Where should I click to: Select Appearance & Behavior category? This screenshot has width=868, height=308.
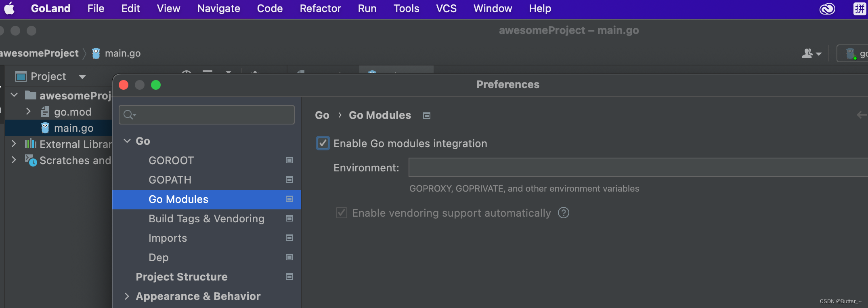point(198,296)
